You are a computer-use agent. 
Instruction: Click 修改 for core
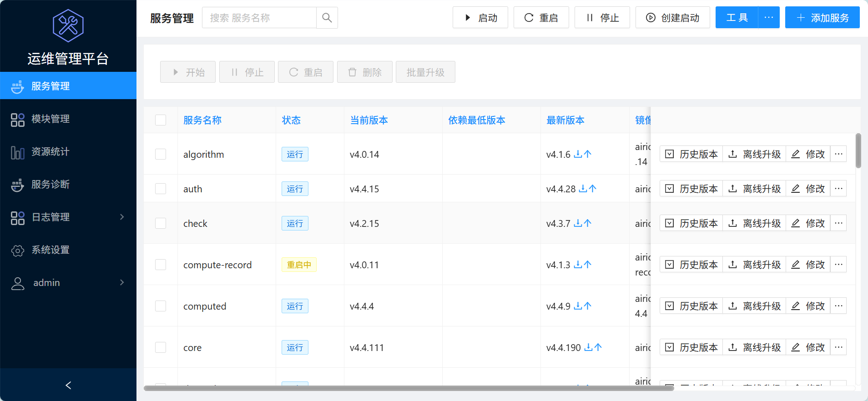pyautogui.click(x=808, y=347)
